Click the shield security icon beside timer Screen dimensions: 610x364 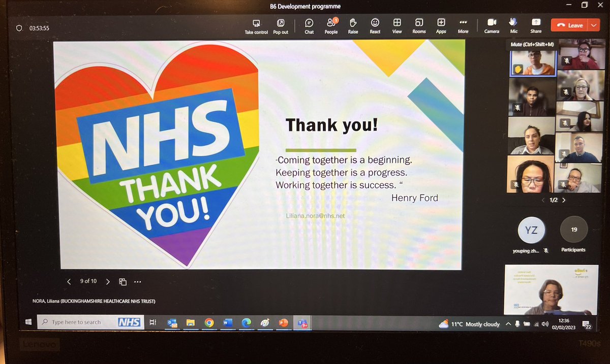19,28
